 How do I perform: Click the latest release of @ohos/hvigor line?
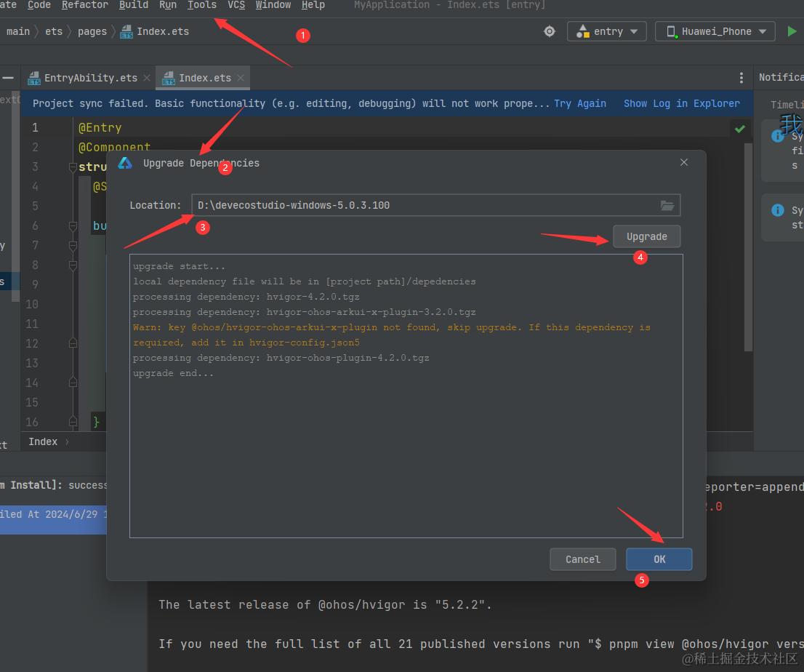click(x=324, y=605)
